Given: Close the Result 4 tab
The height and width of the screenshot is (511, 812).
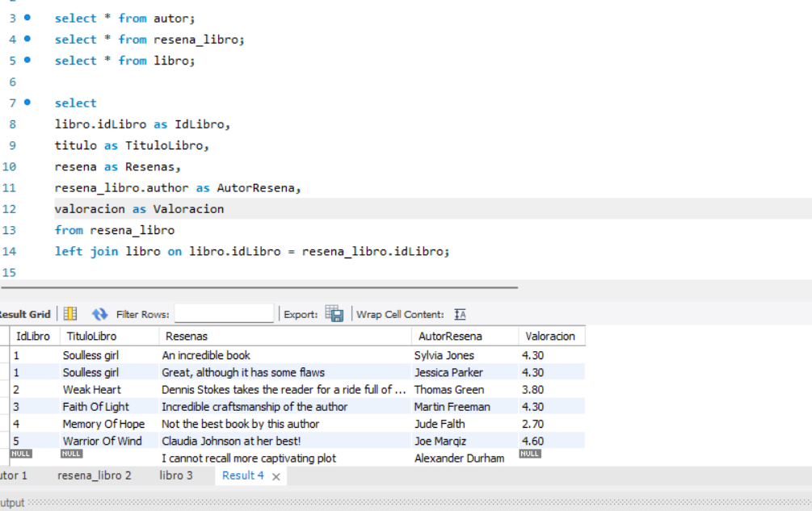Looking at the screenshot, I should [x=276, y=476].
